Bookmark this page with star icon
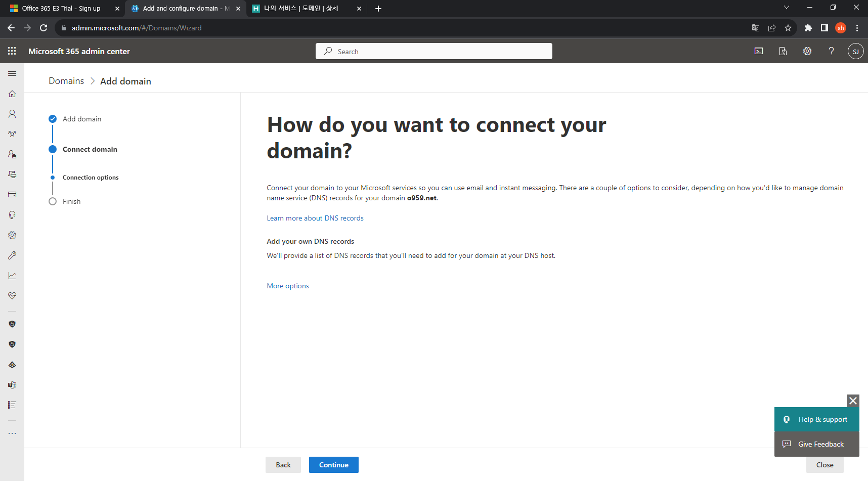The width and height of the screenshot is (868, 482). (x=788, y=28)
